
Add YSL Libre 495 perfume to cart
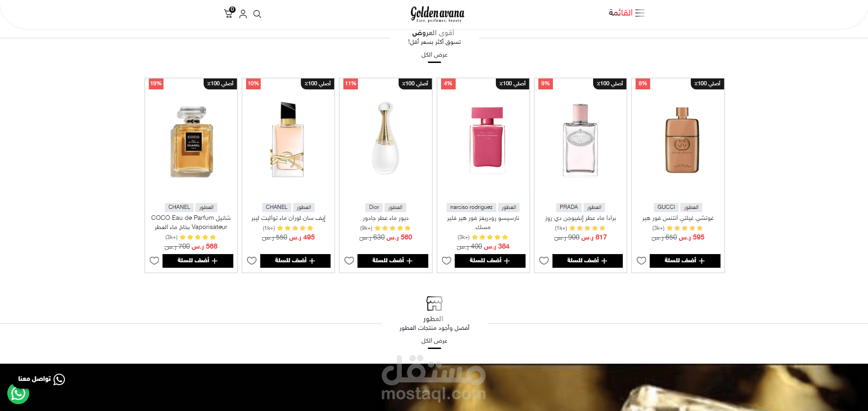point(295,260)
